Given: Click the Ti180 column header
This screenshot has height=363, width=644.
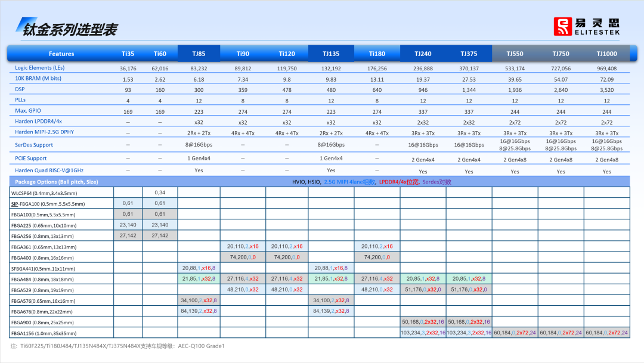Looking at the screenshot, I should [377, 54].
